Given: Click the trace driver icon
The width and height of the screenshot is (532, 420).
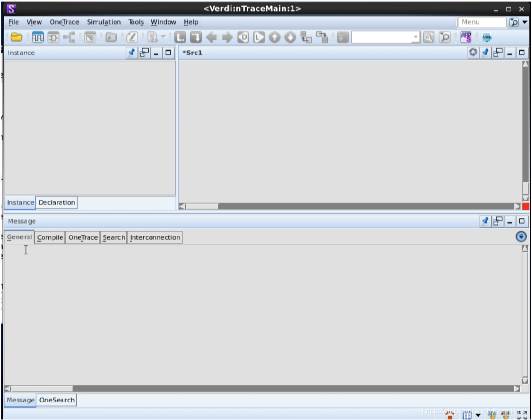Looking at the screenshot, I should pyautogui.click(x=196, y=37).
